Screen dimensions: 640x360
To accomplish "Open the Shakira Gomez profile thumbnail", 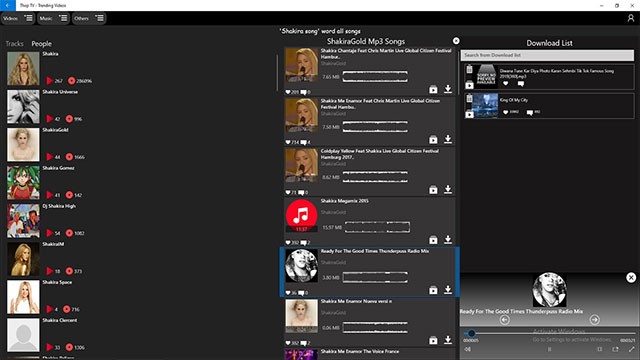I will tap(23, 182).
